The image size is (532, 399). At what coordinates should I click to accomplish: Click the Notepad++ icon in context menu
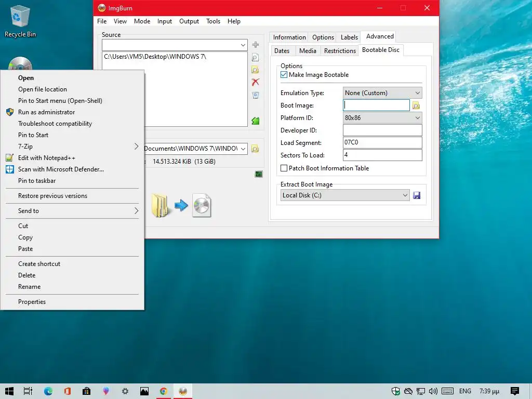10,158
